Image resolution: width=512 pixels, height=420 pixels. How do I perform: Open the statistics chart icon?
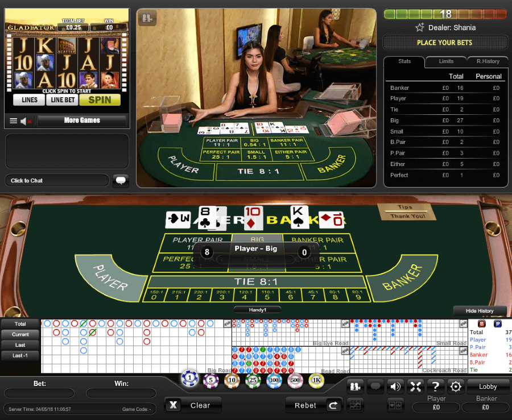[355, 405]
